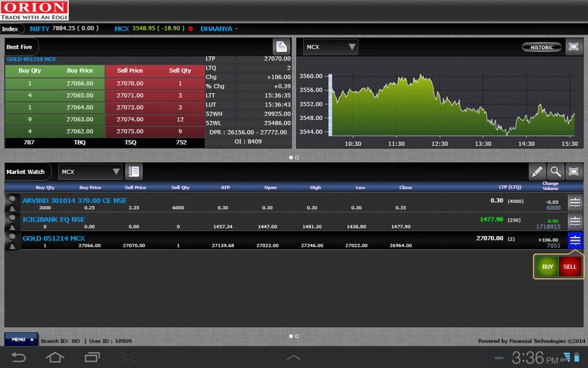The width and height of the screenshot is (588, 368).
Task: Open row options icon for ARVIND scrip
Action: [x=575, y=202]
